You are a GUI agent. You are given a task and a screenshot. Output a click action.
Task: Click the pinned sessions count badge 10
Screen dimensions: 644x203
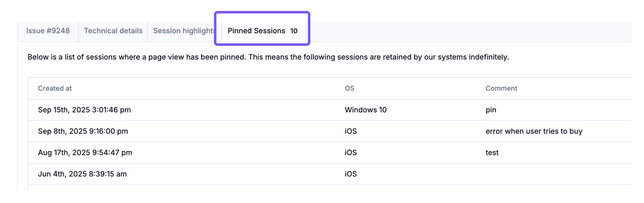[294, 31]
